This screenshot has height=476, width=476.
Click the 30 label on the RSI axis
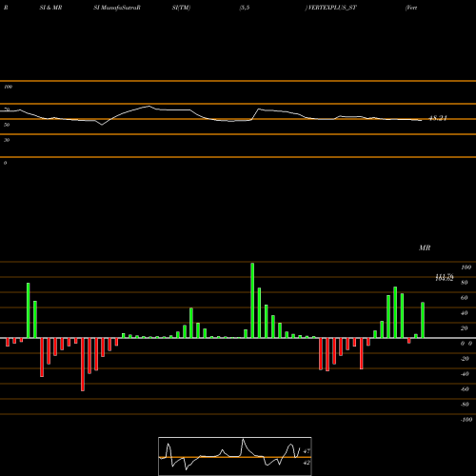click(7, 140)
